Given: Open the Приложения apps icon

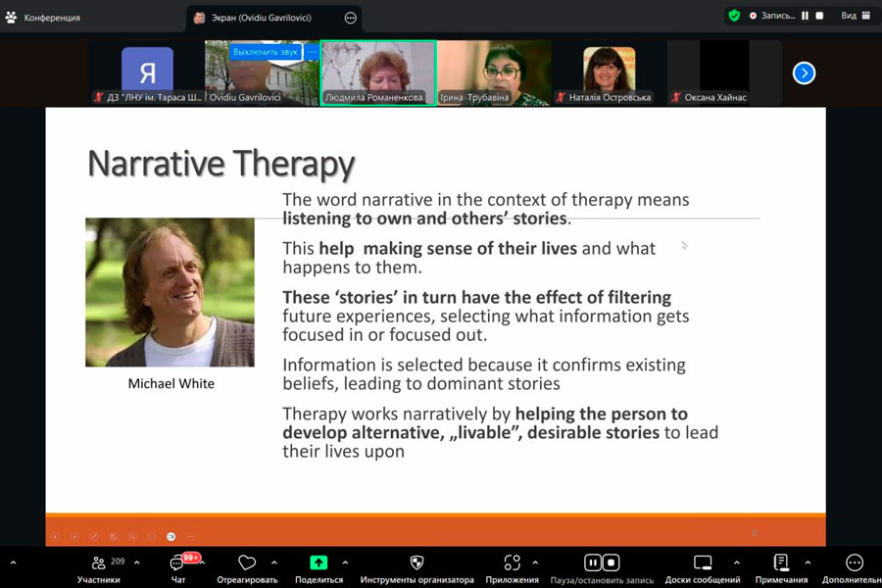Looking at the screenshot, I should 512,563.
